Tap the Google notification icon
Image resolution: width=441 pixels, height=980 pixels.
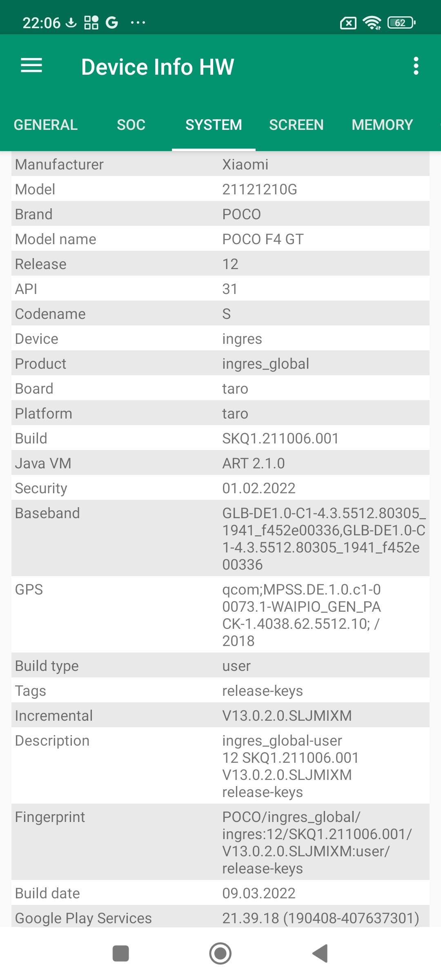(x=111, y=23)
